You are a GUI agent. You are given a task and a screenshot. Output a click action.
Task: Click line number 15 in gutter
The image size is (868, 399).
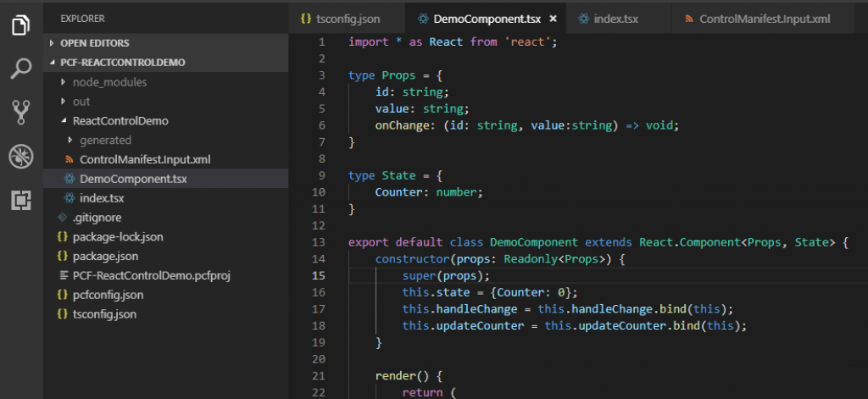coord(319,275)
